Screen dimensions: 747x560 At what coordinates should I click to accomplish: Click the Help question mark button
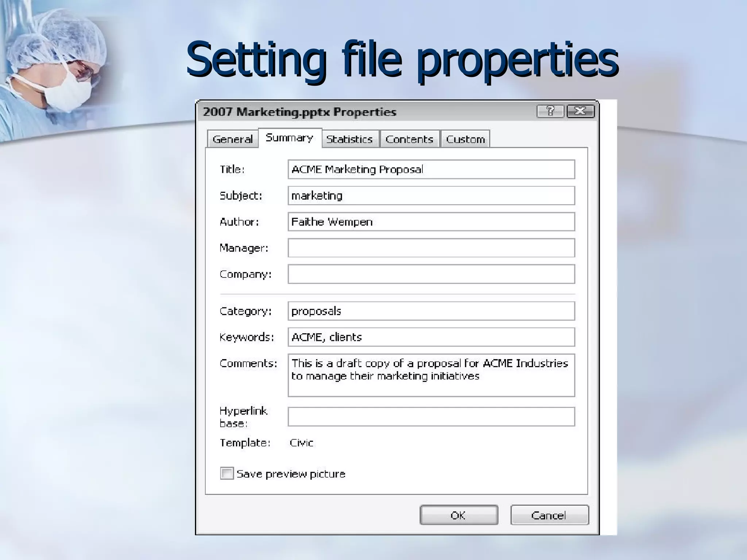550,111
